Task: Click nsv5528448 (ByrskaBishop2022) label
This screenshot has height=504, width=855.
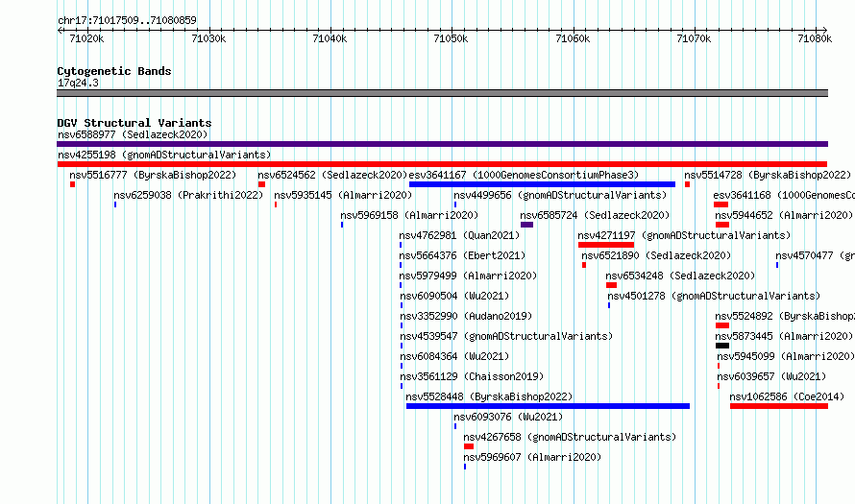Action: click(489, 396)
